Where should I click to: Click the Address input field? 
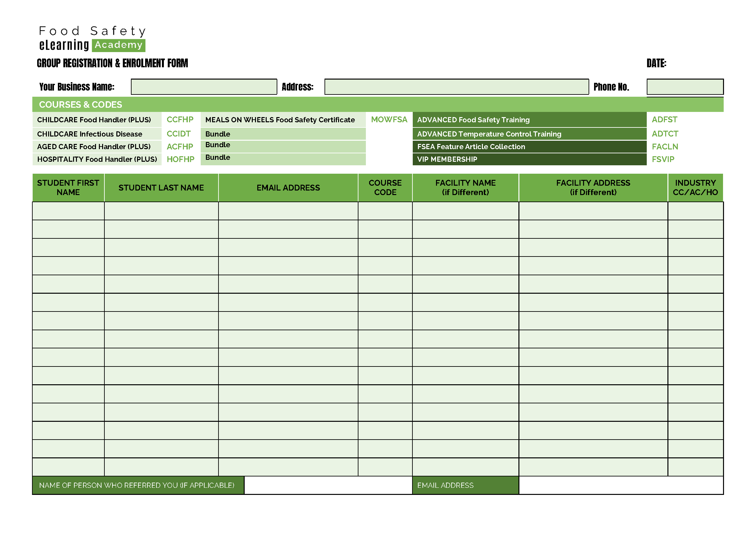[x=456, y=87]
